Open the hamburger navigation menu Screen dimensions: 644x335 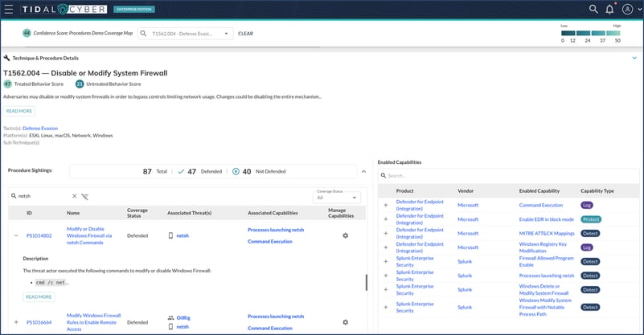click(8, 9)
